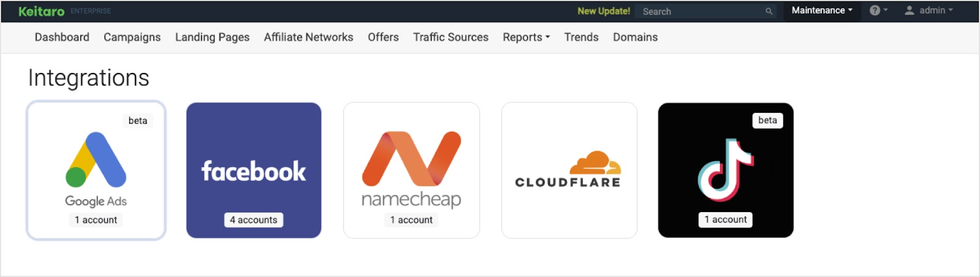Click Namecheap 1 account label
980x277 pixels.
(412, 220)
